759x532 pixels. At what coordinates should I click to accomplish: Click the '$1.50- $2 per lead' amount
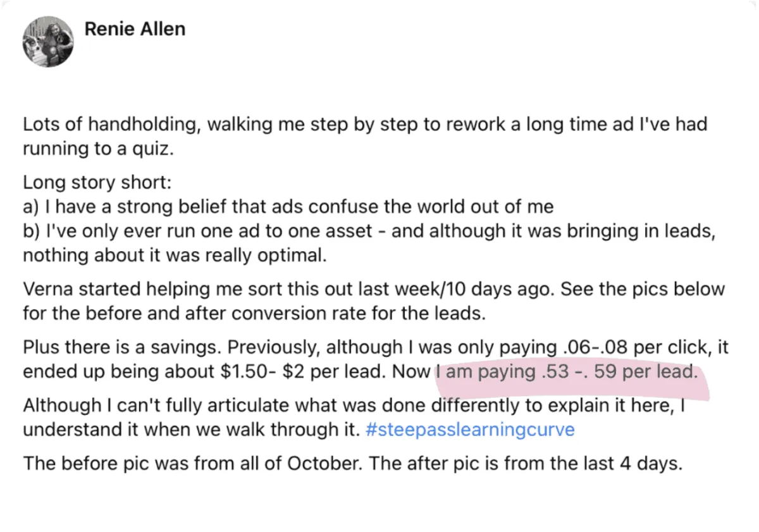pos(302,371)
